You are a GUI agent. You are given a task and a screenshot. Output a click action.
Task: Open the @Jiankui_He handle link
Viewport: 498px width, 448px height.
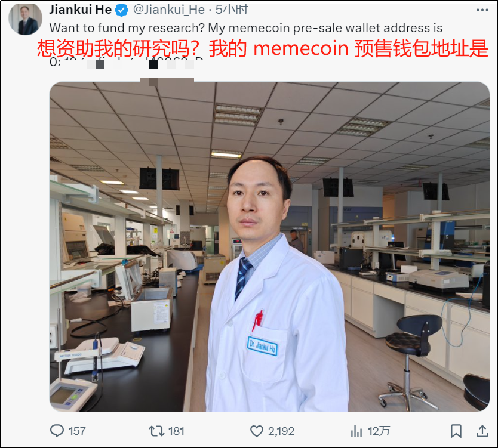point(168,10)
